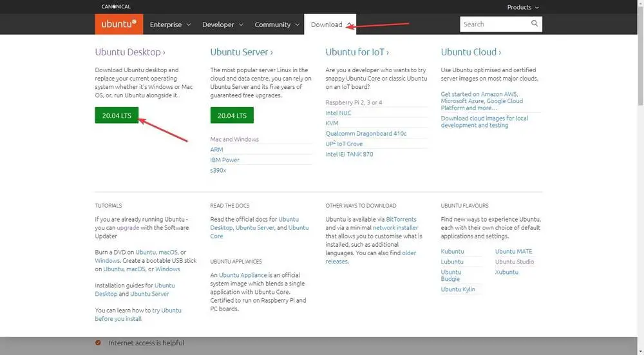The image size is (644, 355).
Task: Open the Raspberry Pi 2, 3 or 4 link
Action: click(x=354, y=102)
